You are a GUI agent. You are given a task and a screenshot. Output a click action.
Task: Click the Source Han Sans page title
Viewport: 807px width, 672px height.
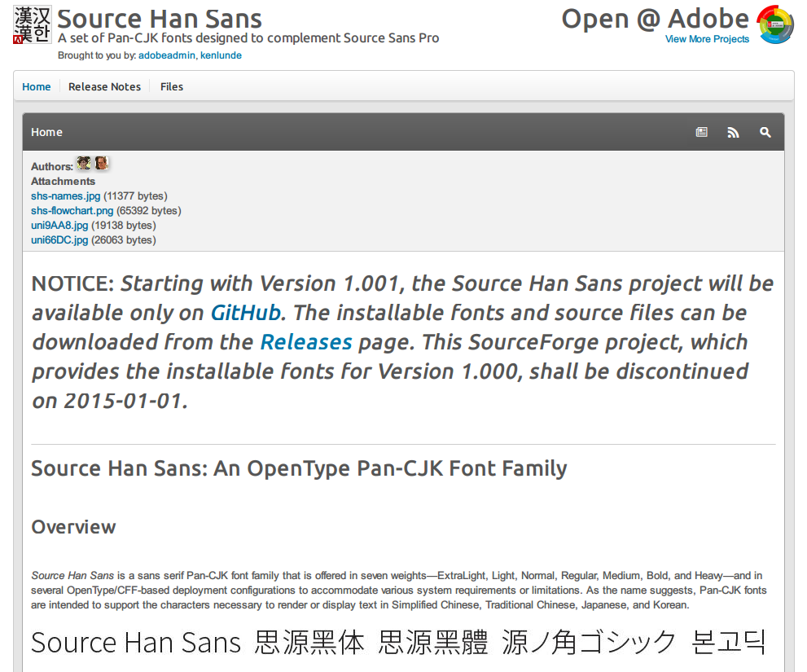pos(160,19)
